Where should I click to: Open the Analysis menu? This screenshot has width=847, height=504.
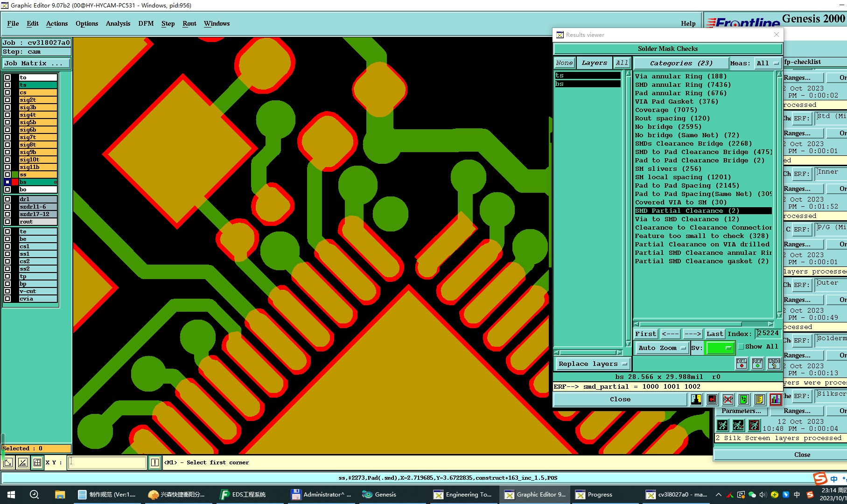coord(118,23)
